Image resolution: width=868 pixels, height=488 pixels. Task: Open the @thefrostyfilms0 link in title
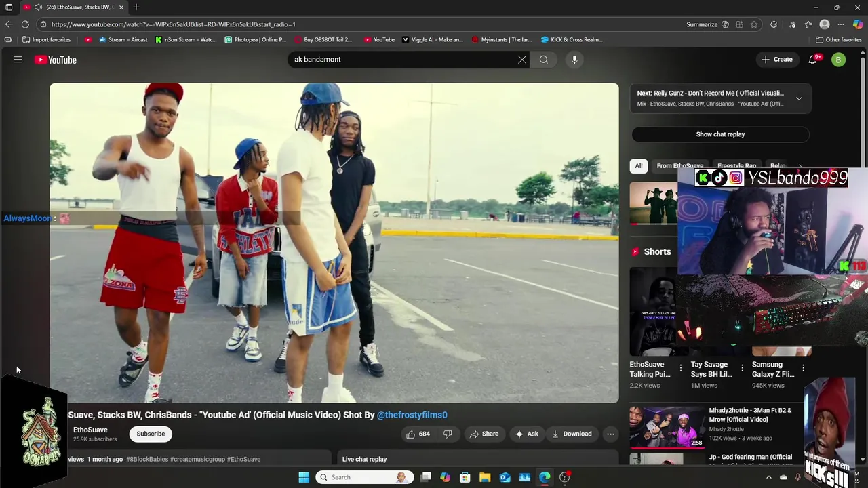click(412, 415)
